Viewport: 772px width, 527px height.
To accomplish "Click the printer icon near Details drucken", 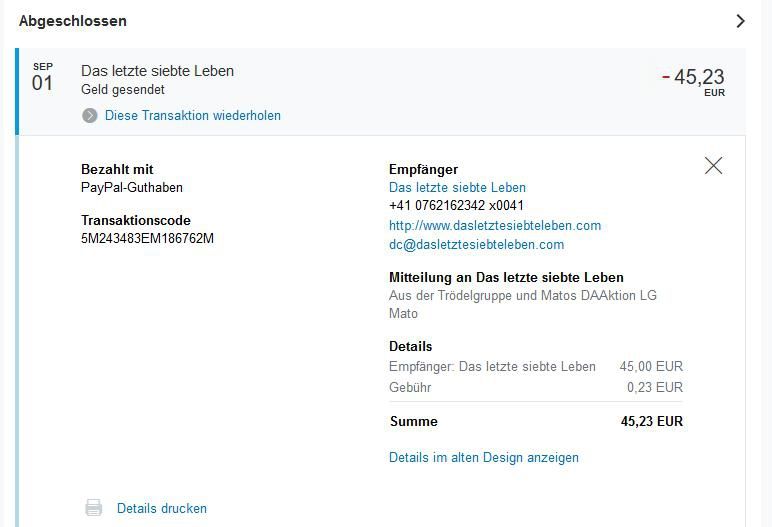I will tap(94, 508).
